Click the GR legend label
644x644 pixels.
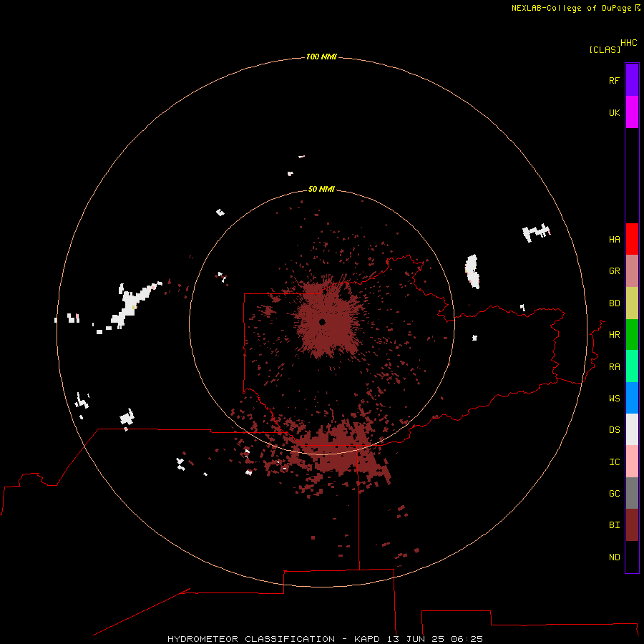(x=614, y=271)
